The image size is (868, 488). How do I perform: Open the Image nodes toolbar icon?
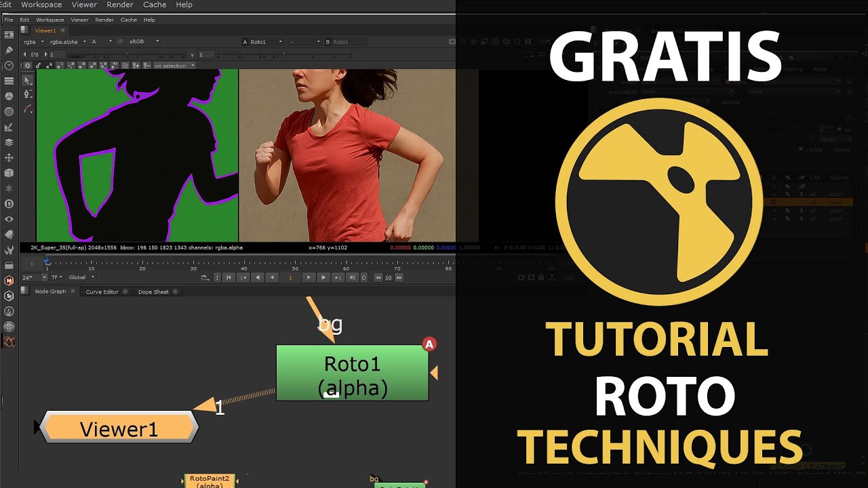(x=9, y=35)
